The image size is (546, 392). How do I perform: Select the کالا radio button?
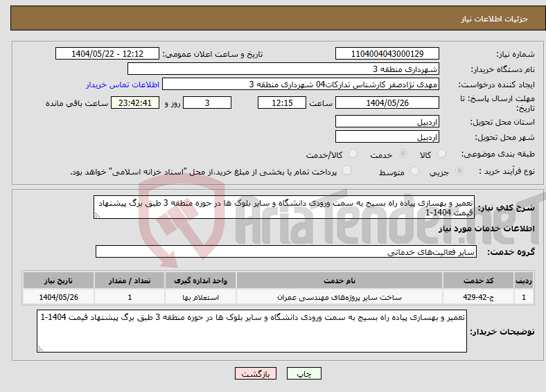(x=441, y=154)
